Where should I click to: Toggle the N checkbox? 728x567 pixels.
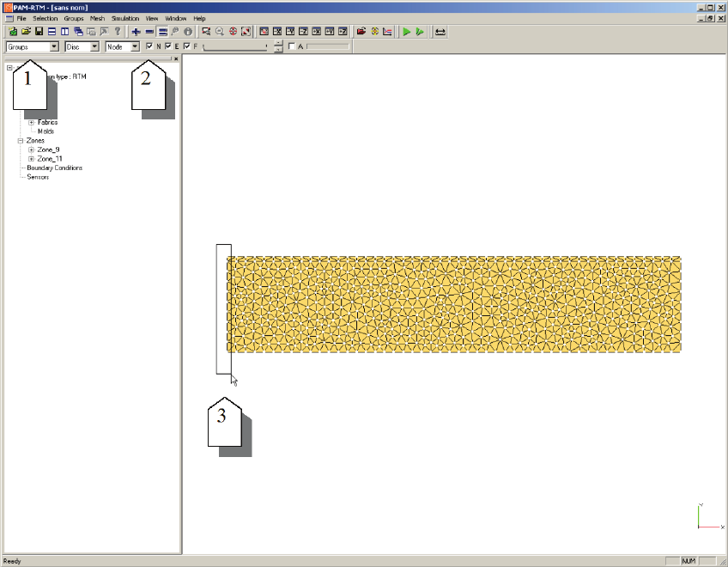point(149,46)
